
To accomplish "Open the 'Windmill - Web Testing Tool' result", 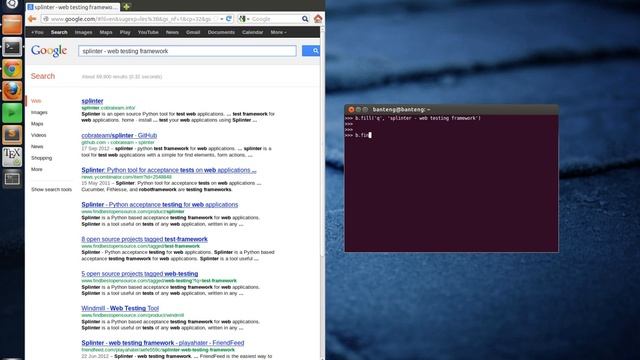I will click(120, 308).
